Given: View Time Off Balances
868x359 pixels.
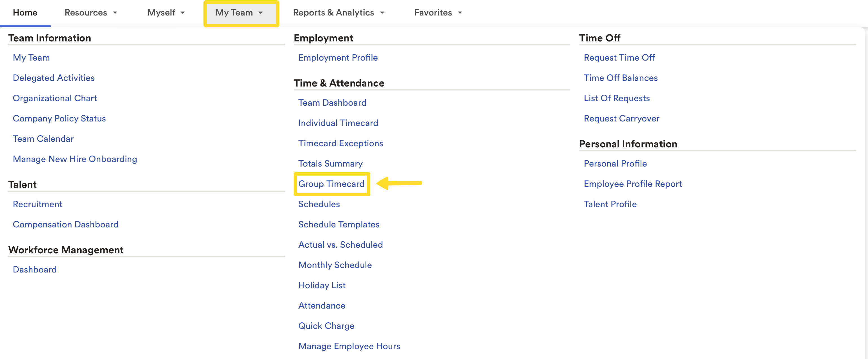Looking at the screenshot, I should [x=620, y=78].
